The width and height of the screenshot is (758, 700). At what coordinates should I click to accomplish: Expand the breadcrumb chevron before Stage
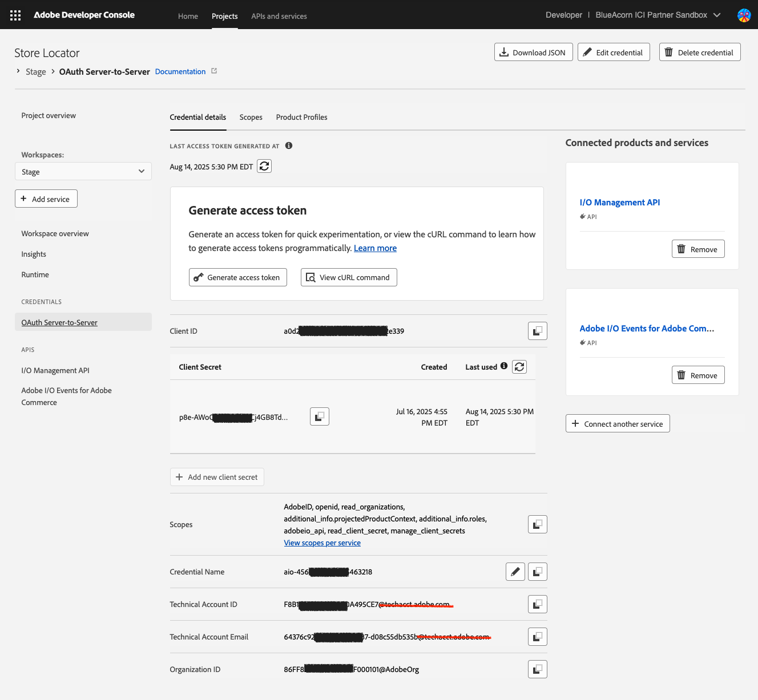(x=18, y=71)
